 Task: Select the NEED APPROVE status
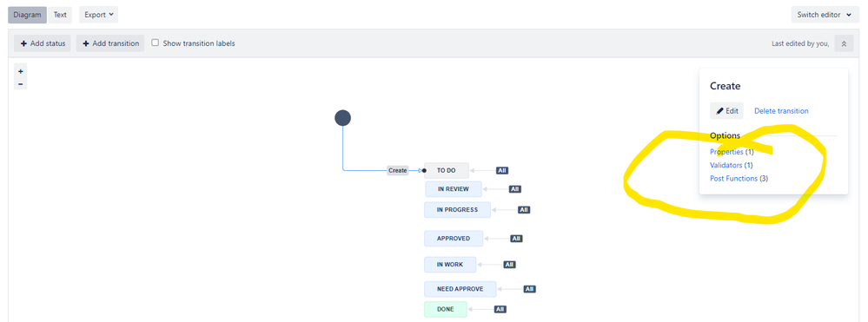pos(460,289)
